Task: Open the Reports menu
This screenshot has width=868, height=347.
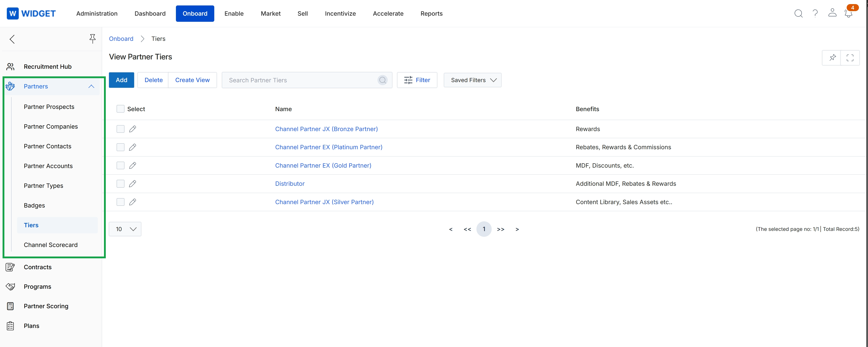Action: point(431,13)
